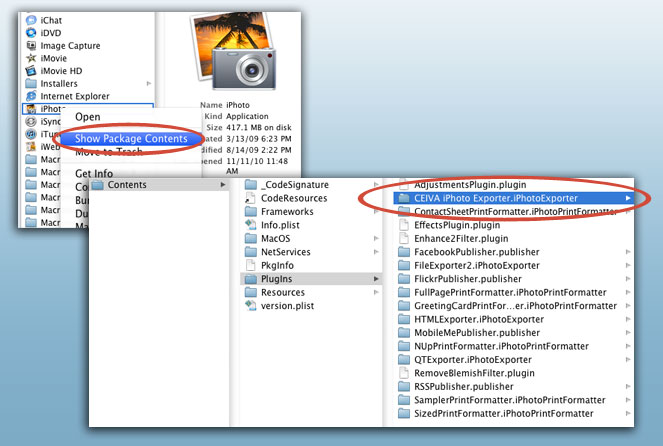Screen dimensions: 663x446
Task: Expand the PlugIns folder arrow
Action: click(x=376, y=279)
